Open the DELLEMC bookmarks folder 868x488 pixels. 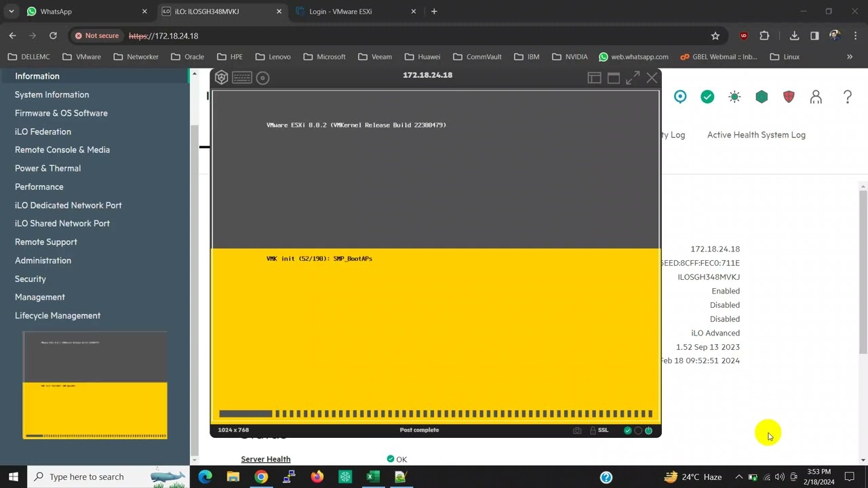coord(29,57)
